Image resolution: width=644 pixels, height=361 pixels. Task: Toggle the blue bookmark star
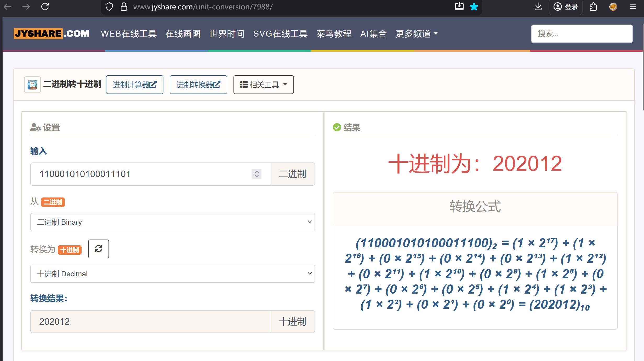474,7
